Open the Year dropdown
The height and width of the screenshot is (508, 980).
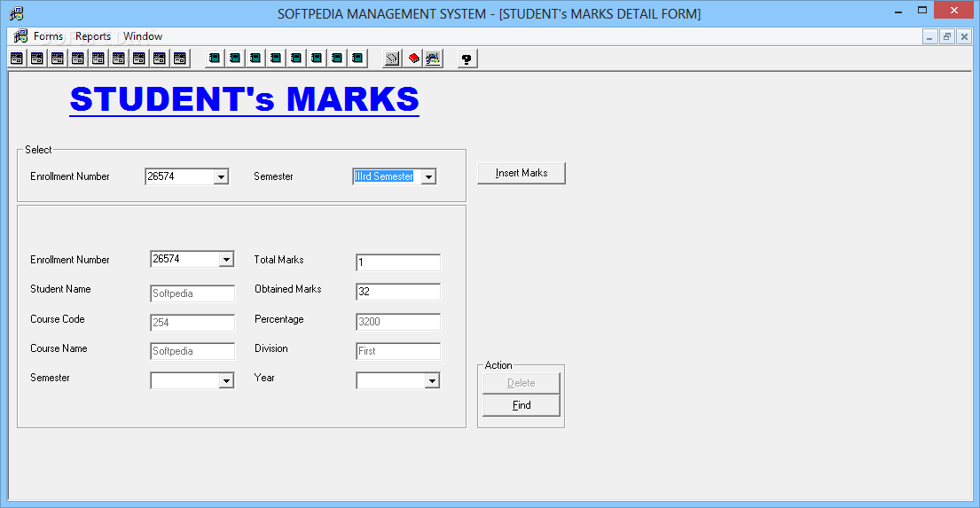coord(432,380)
